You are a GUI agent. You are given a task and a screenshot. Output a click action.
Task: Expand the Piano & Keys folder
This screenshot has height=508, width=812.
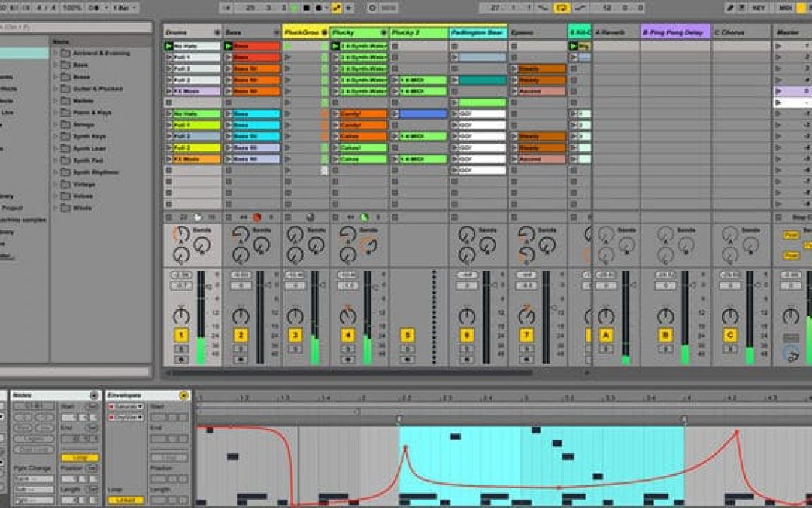tap(56, 112)
